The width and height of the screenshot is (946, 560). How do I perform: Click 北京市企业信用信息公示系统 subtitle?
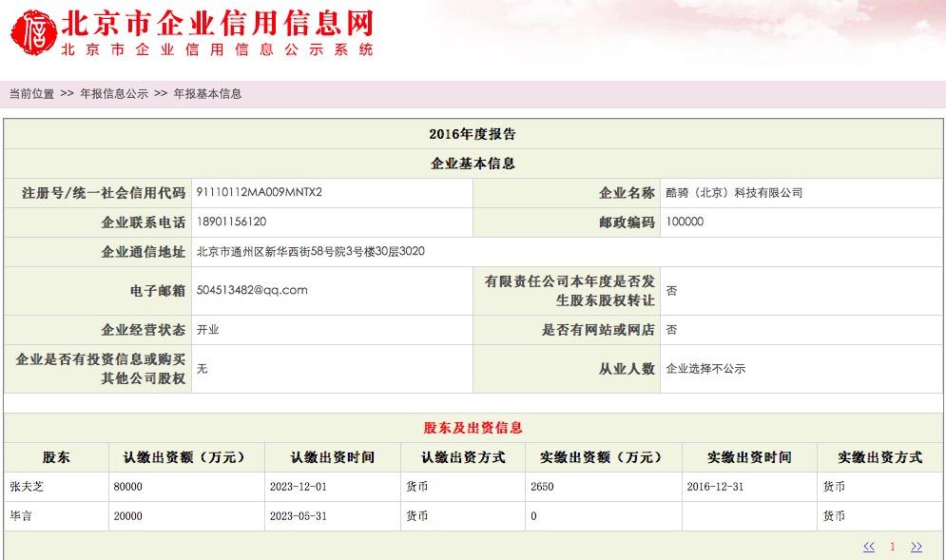tap(218, 49)
